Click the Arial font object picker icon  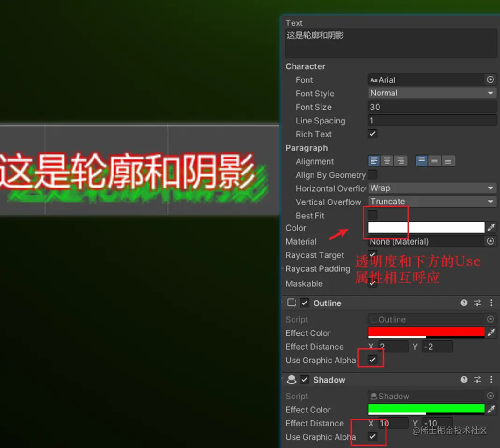490,79
